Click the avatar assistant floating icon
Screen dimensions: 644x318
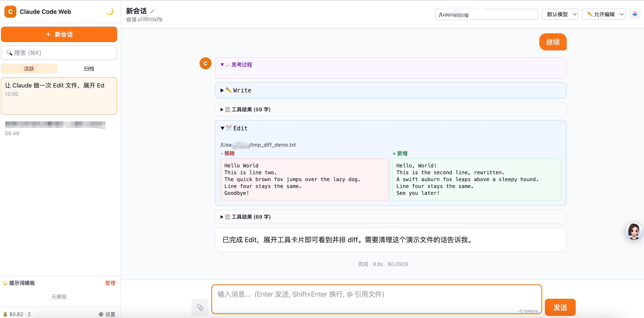(634, 231)
